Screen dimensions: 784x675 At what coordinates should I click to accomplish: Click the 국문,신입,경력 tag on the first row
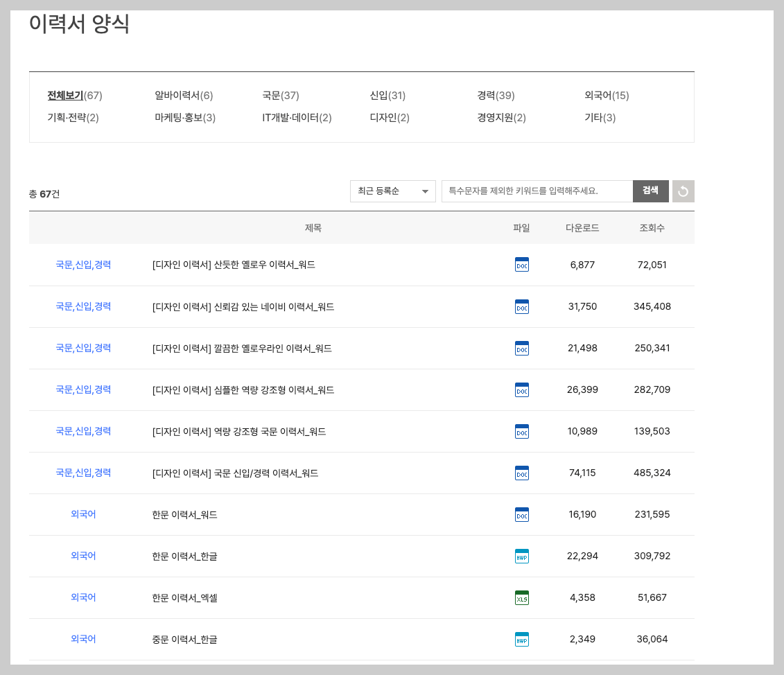click(82, 264)
